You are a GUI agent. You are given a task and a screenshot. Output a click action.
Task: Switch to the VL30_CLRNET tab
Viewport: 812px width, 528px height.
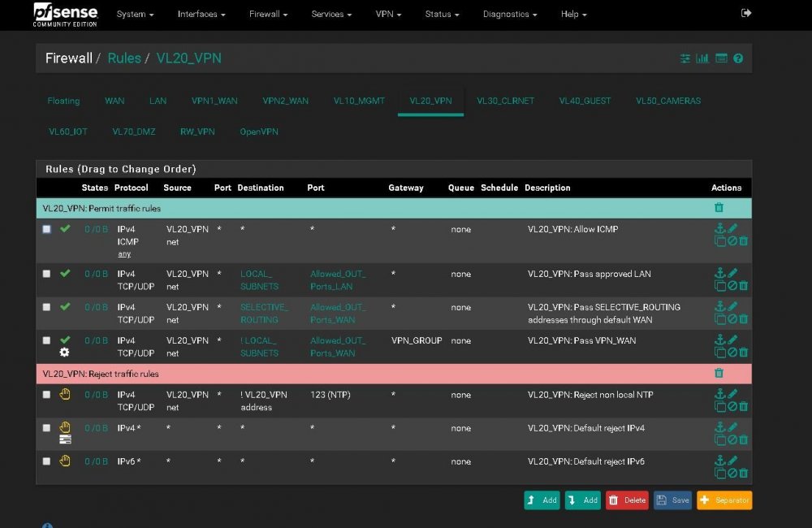tap(505, 101)
